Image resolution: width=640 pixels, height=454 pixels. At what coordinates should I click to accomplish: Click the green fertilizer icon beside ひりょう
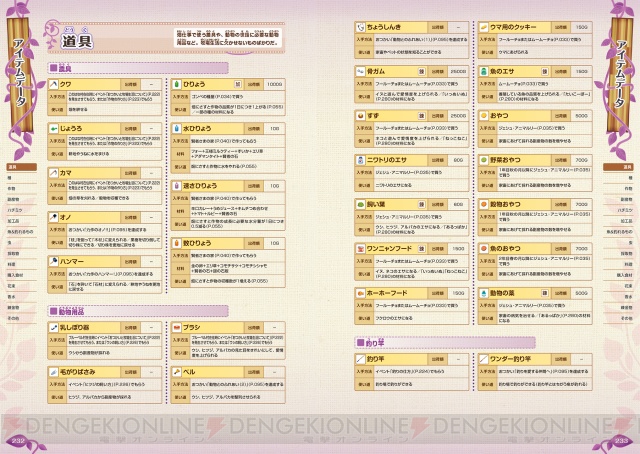point(177,84)
